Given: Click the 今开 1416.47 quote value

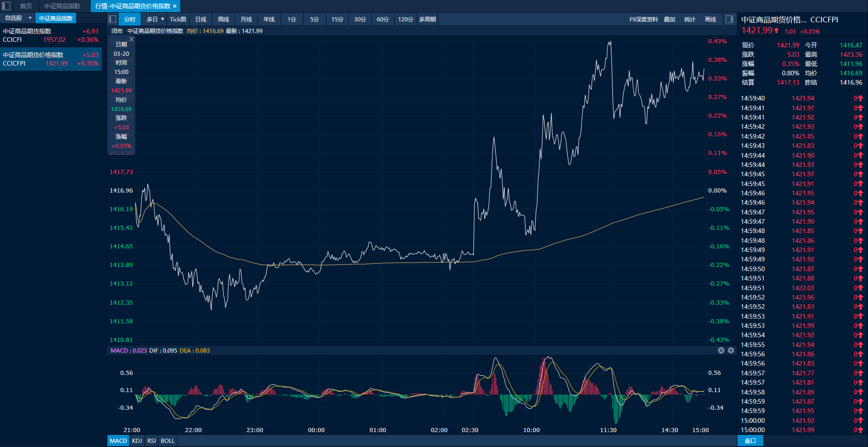Looking at the screenshot, I should tap(851, 45).
